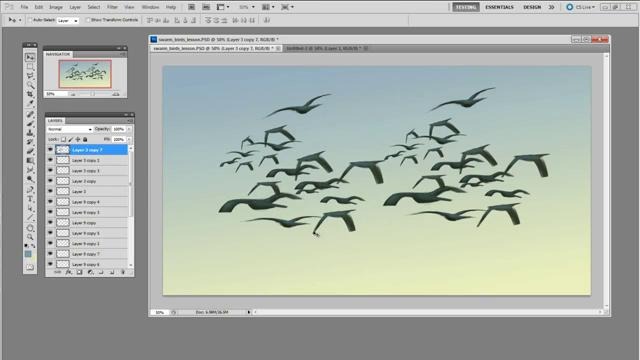Select the Brush tool

click(x=30, y=124)
